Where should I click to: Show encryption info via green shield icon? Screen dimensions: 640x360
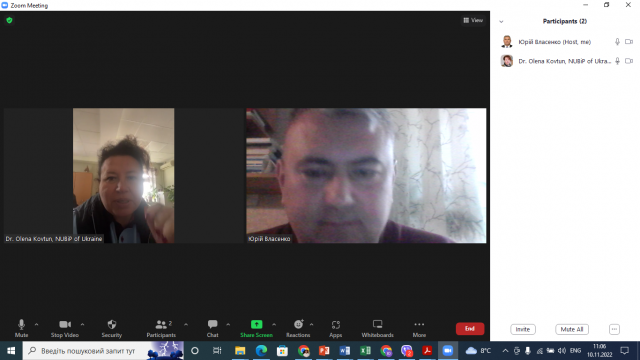[x=9, y=20]
